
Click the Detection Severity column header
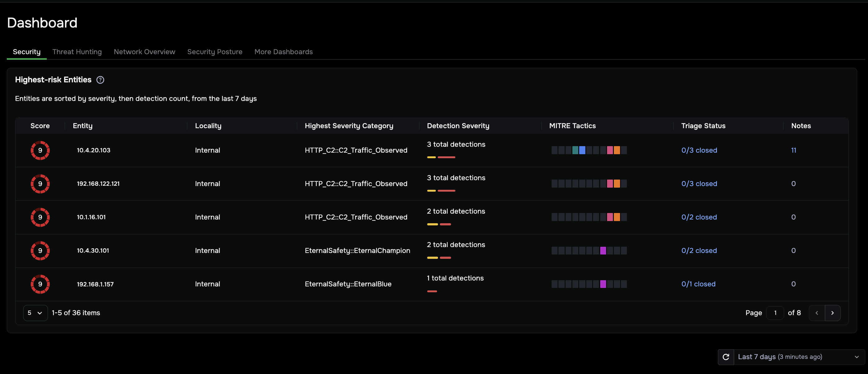[458, 126]
